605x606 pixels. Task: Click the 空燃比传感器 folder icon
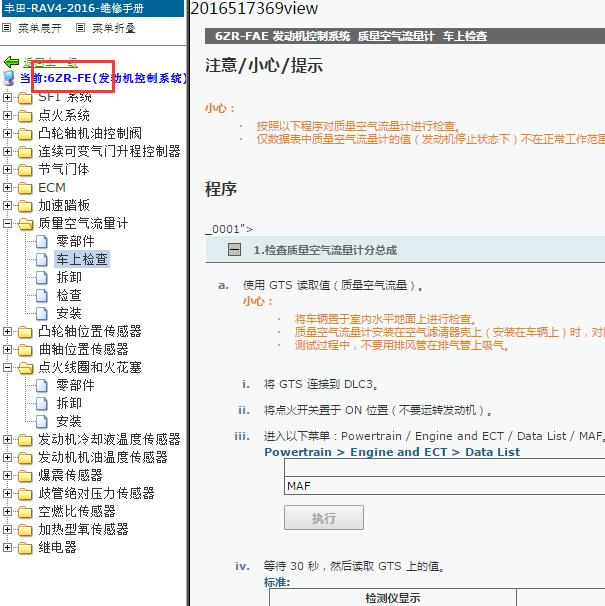pyautogui.click(x=25, y=512)
